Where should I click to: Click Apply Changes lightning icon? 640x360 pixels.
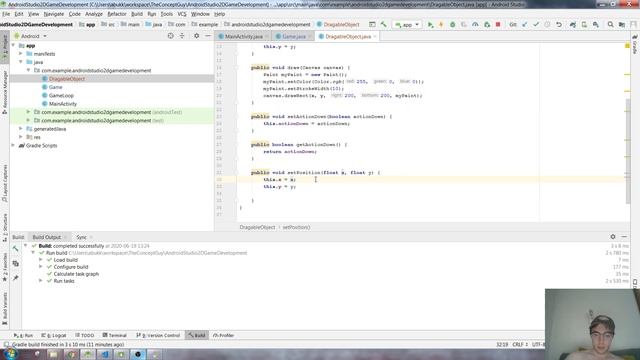pyautogui.click(x=441, y=24)
